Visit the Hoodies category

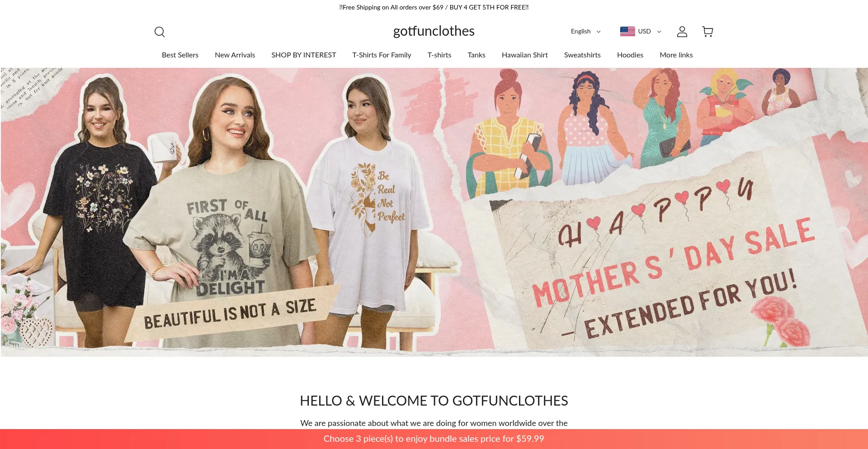point(630,55)
